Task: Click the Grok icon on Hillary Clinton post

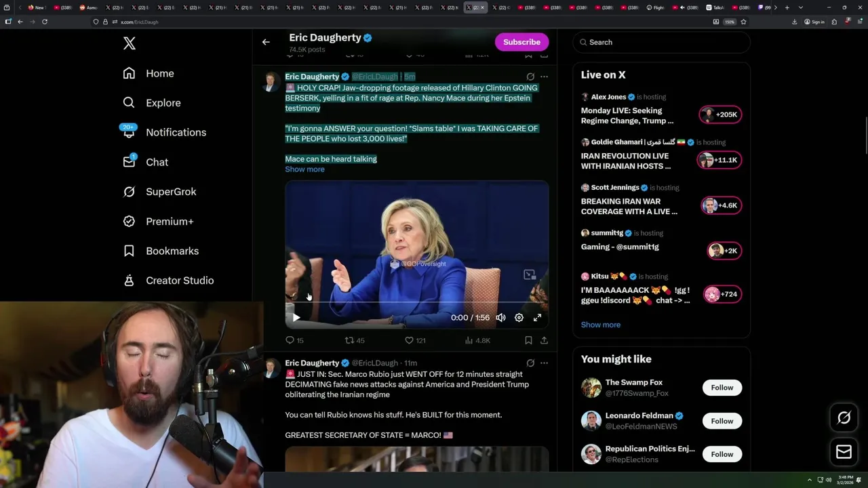Action: 530,77
